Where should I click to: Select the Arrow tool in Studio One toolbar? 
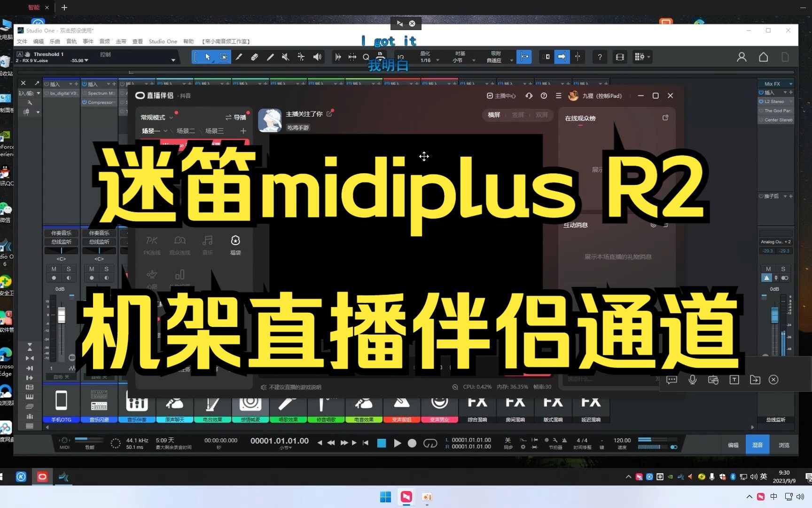tap(208, 57)
